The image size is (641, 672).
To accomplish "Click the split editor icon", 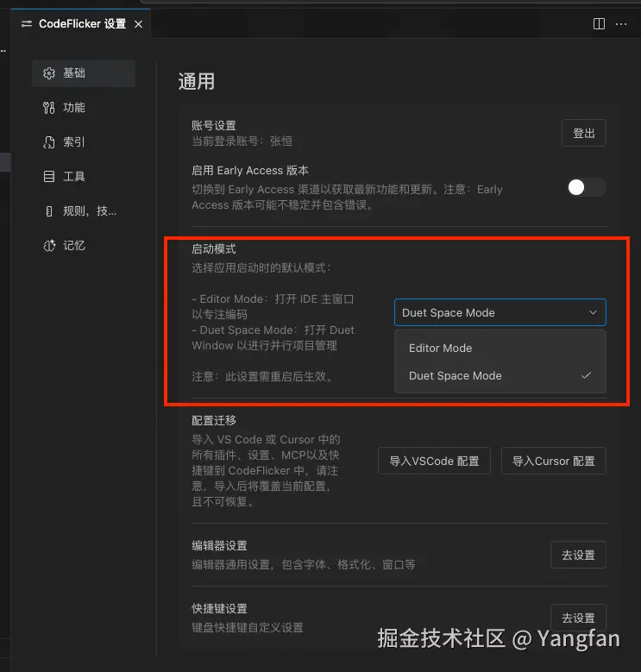I will [x=599, y=24].
